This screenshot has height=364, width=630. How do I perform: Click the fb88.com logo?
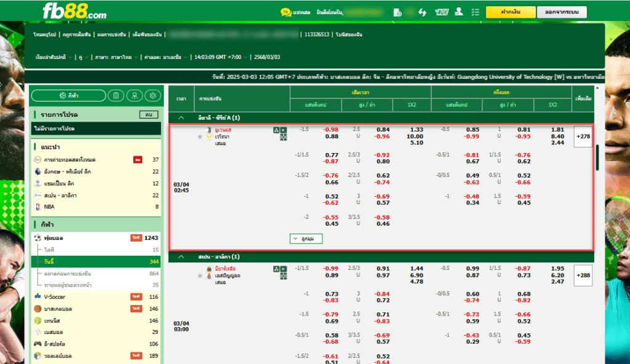pyautogui.click(x=74, y=11)
